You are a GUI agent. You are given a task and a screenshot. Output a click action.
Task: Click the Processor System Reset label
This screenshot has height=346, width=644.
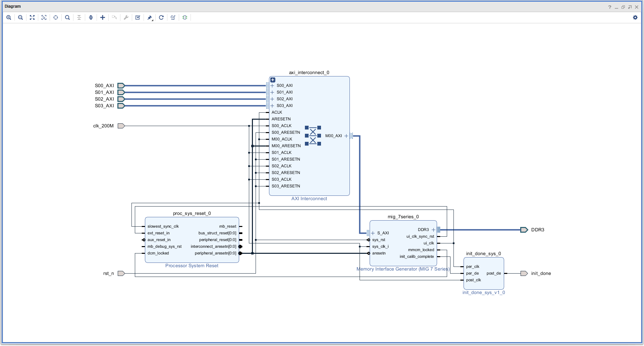(x=192, y=266)
